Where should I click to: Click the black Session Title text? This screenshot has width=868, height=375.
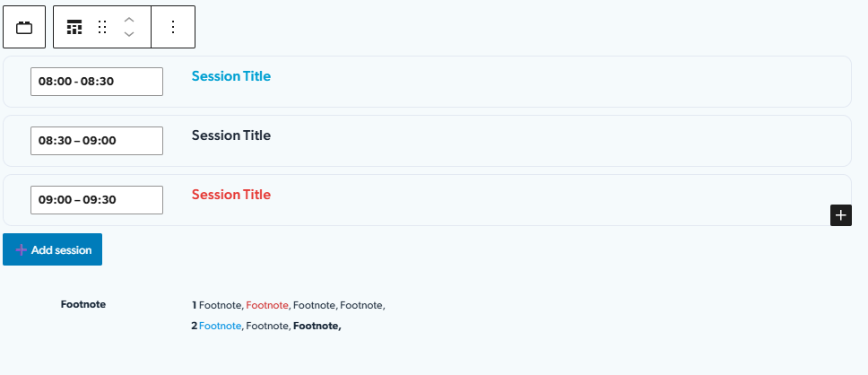coord(230,135)
